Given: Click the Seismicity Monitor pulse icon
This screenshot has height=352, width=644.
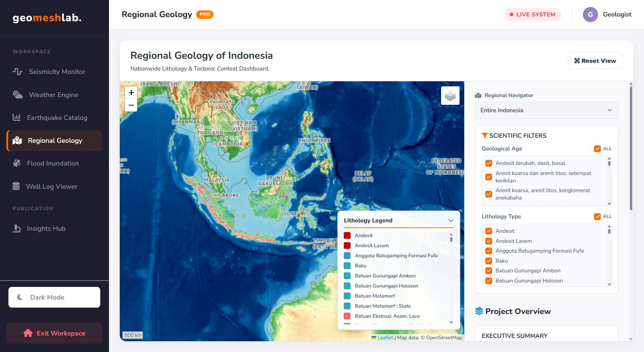Looking at the screenshot, I should pyautogui.click(x=17, y=72).
